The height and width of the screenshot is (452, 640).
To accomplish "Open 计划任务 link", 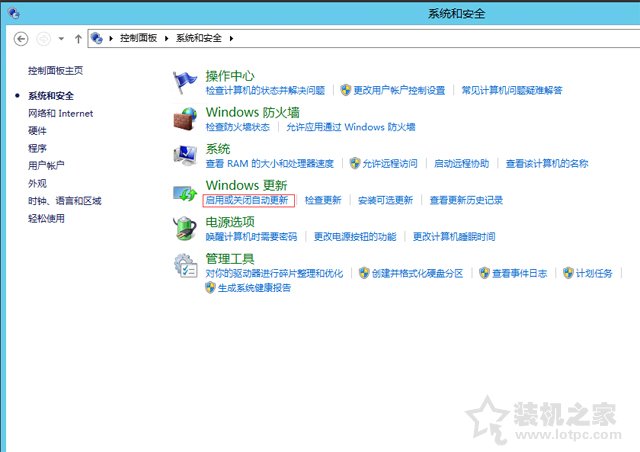I will pyautogui.click(x=594, y=273).
